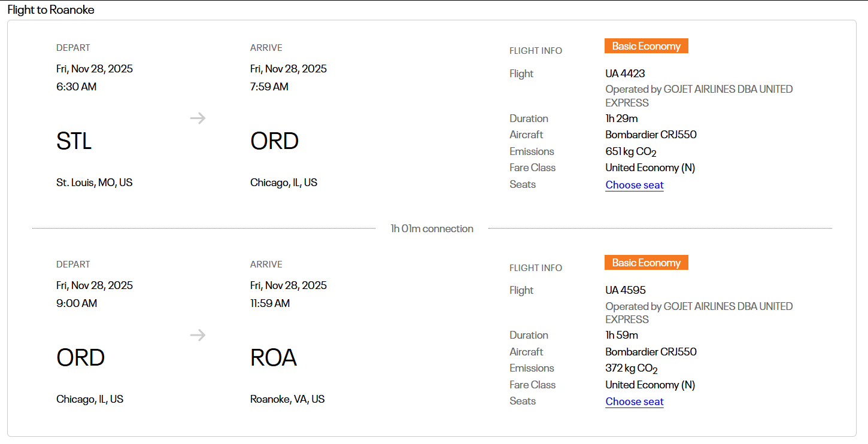Screen dimensions: 868x444
Task: Click Basic Economy badge on the STL–ORD flight
Action: point(646,46)
